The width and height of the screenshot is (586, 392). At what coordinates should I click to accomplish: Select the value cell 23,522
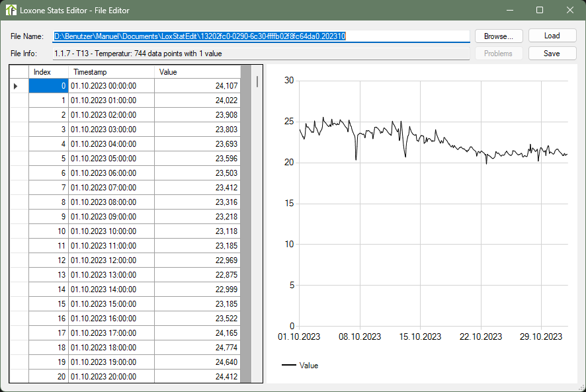tap(197, 319)
